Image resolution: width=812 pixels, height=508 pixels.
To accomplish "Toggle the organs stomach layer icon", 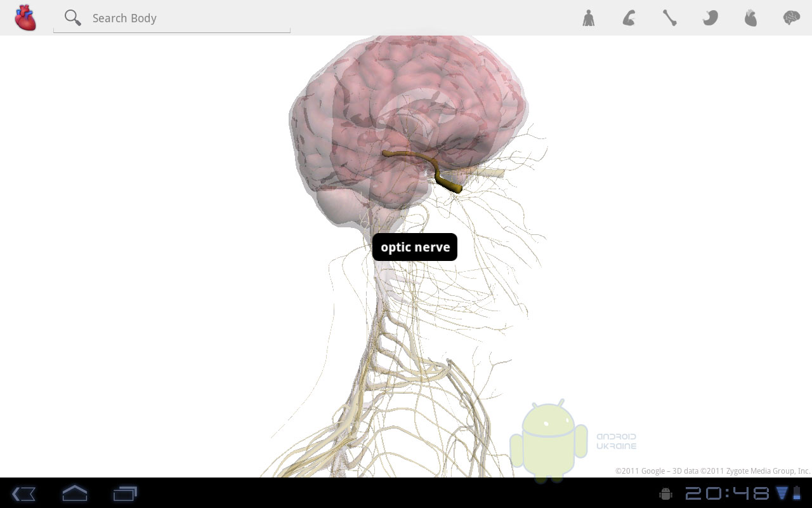I will [x=710, y=18].
